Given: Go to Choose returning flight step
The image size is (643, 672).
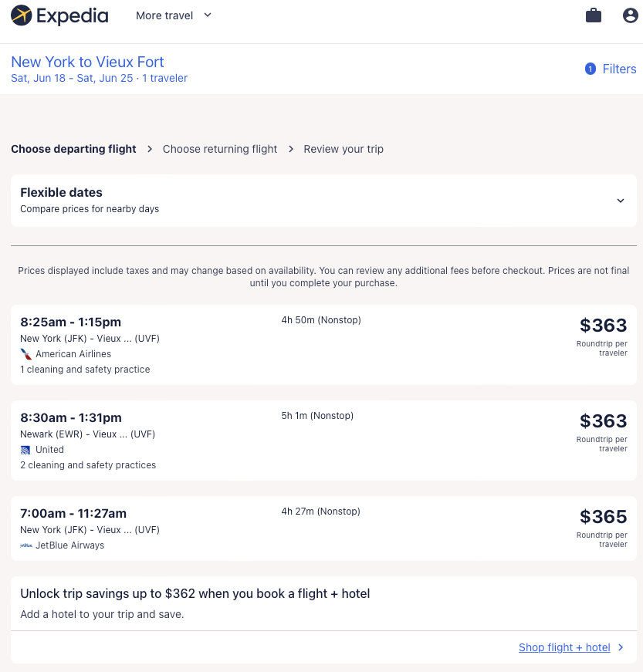Looking at the screenshot, I should coord(220,149).
